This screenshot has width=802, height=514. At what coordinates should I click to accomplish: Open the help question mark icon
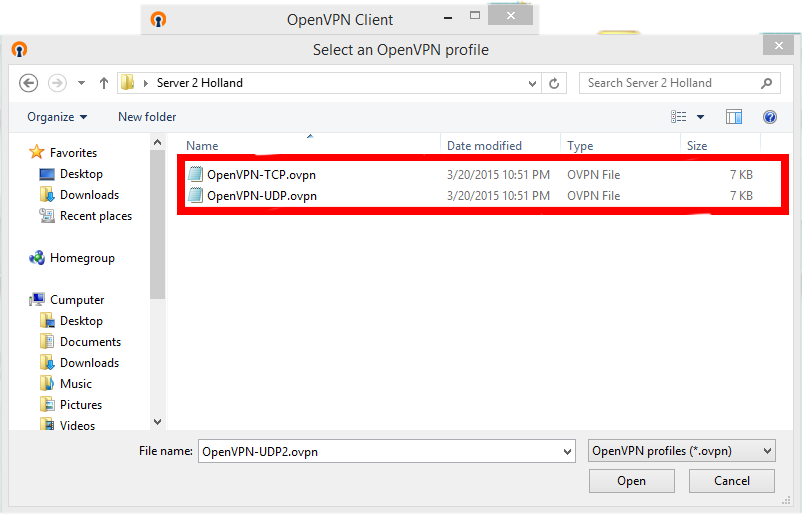pos(769,117)
